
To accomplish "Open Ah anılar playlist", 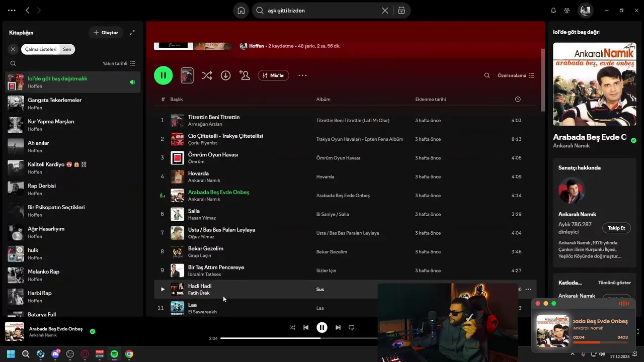I will 73,147.
